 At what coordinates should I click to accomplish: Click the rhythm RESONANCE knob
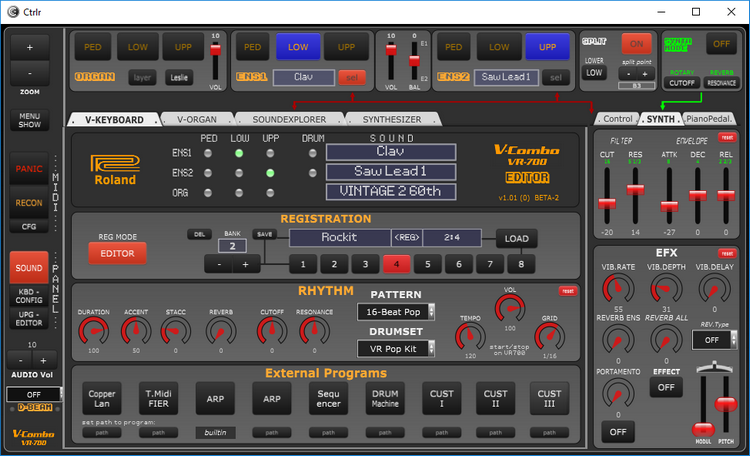point(314,332)
